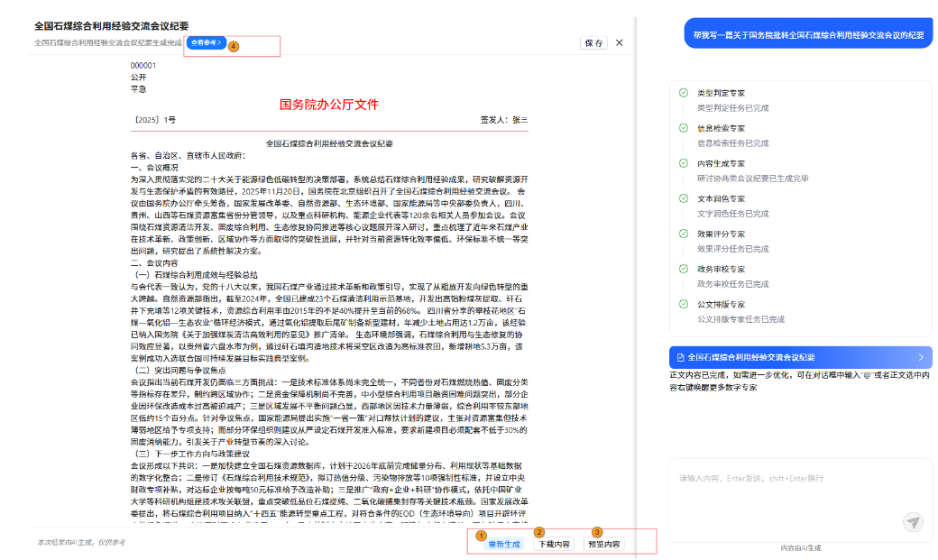The width and height of the screenshot is (938, 560).
Task: Click green check icon beside 政务审校专家
Action: (x=684, y=269)
